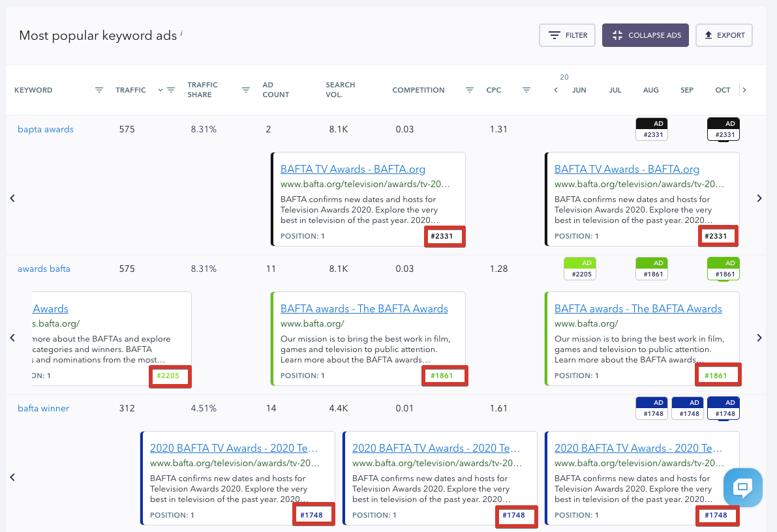Image resolution: width=777 pixels, height=532 pixels.
Task: Open rightmost 2020 BAFTA TV Awards ad title
Action: point(638,449)
